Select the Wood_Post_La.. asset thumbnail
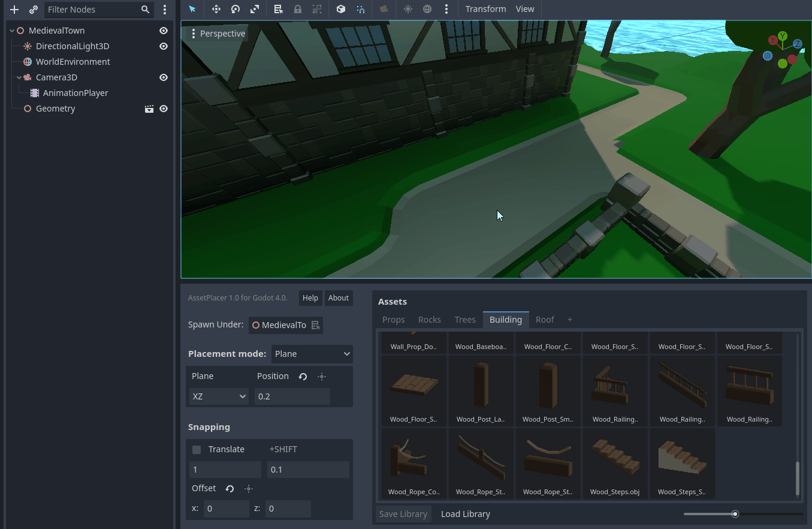The height and width of the screenshot is (529, 812). pos(481,390)
